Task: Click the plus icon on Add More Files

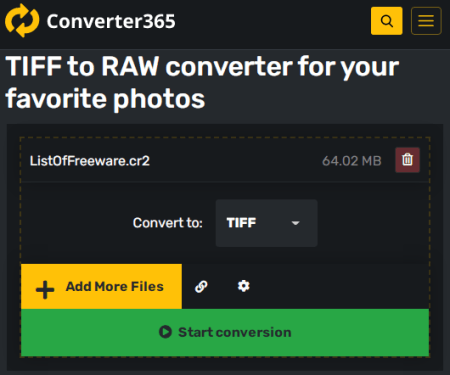Action: click(45, 290)
